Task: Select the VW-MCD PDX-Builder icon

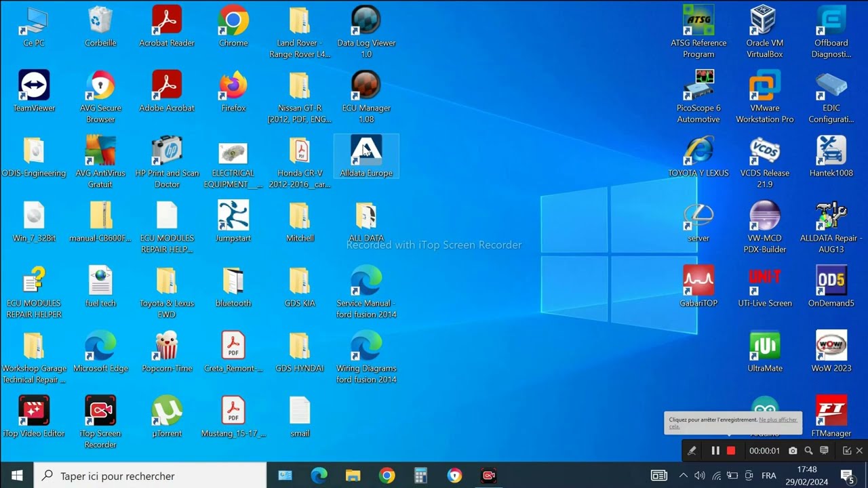Action: (x=765, y=227)
